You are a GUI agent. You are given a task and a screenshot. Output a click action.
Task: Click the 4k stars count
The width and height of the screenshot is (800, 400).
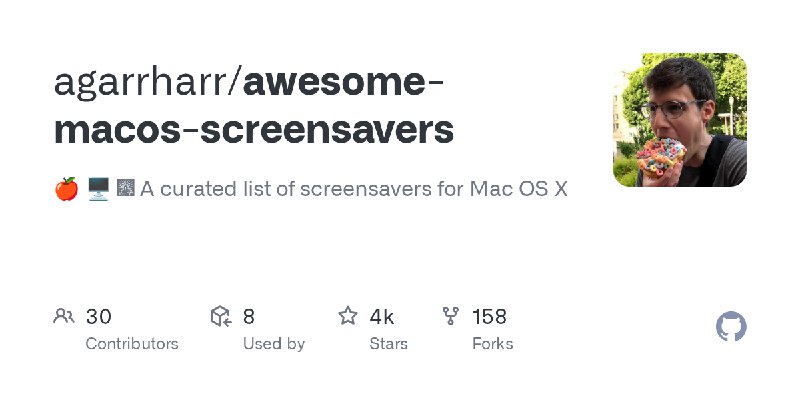click(x=381, y=317)
